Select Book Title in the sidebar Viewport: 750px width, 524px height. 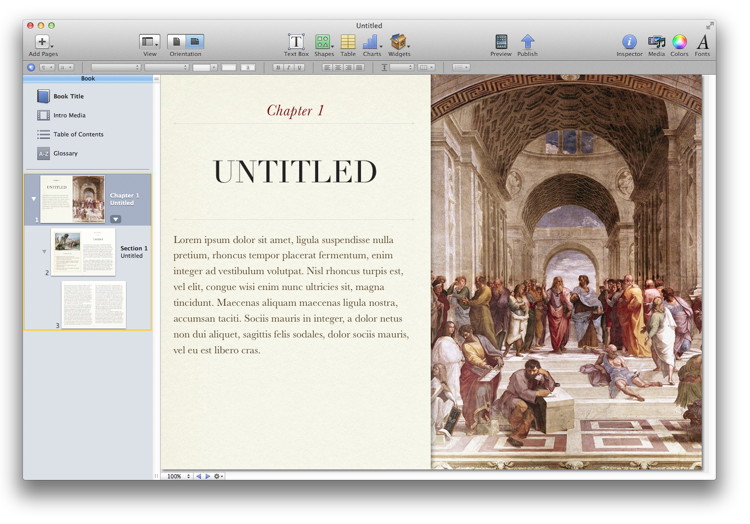(68, 96)
